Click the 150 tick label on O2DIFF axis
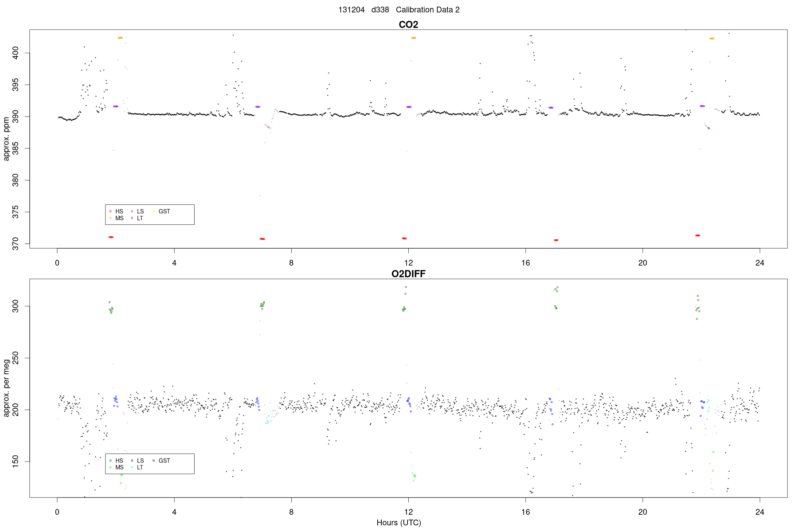This screenshot has height=532, width=798. (16, 462)
